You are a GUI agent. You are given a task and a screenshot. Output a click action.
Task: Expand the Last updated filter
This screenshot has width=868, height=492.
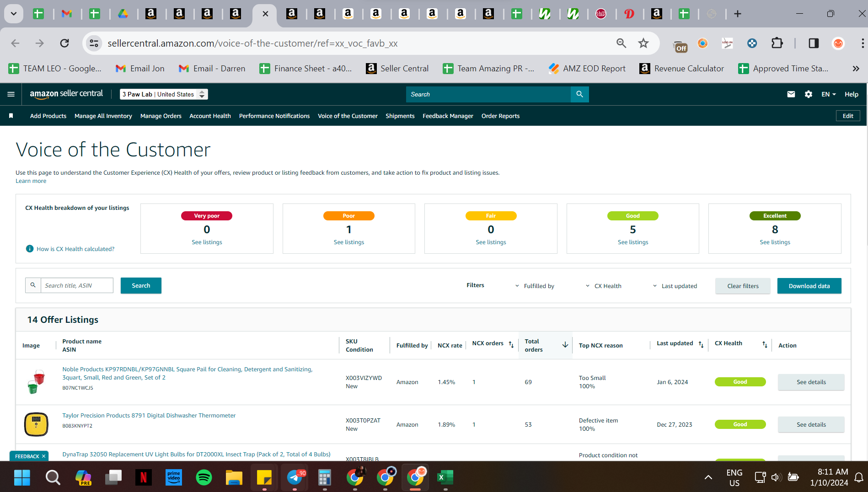675,286
